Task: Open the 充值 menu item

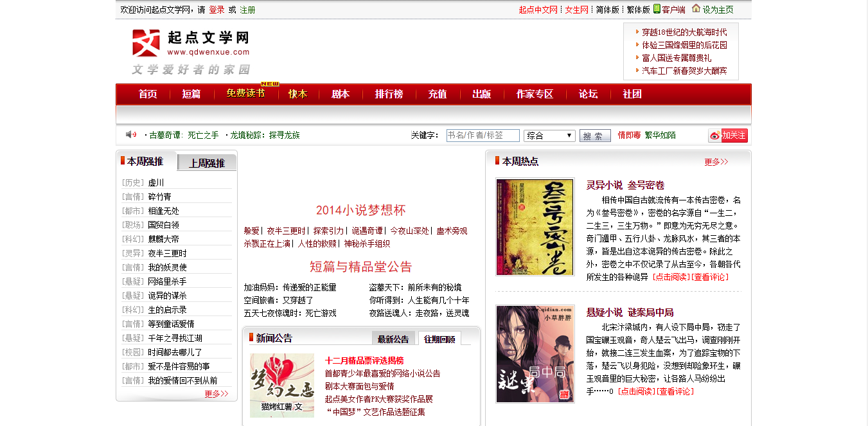Action: click(x=438, y=94)
